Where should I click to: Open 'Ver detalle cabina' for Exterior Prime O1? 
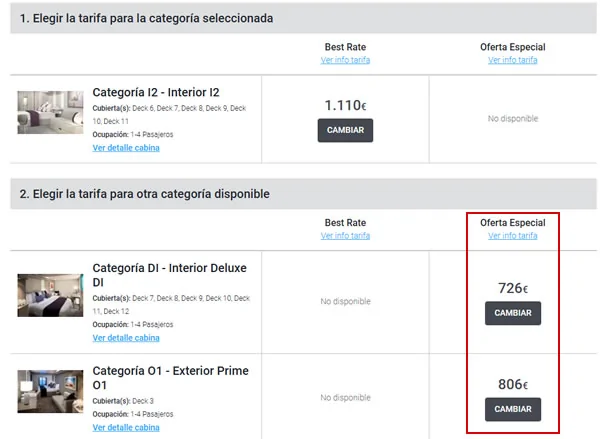click(126, 427)
